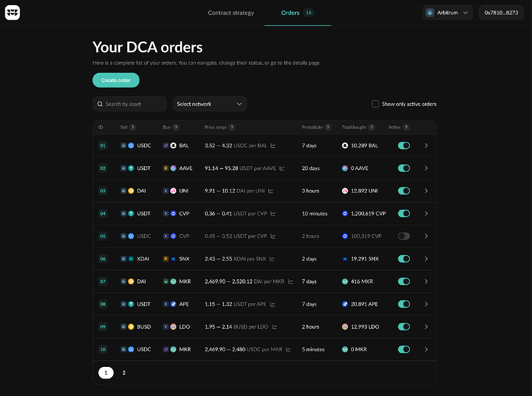Open the Select network dropdown
Viewport: 532px width, 396px height.
click(x=209, y=104)
